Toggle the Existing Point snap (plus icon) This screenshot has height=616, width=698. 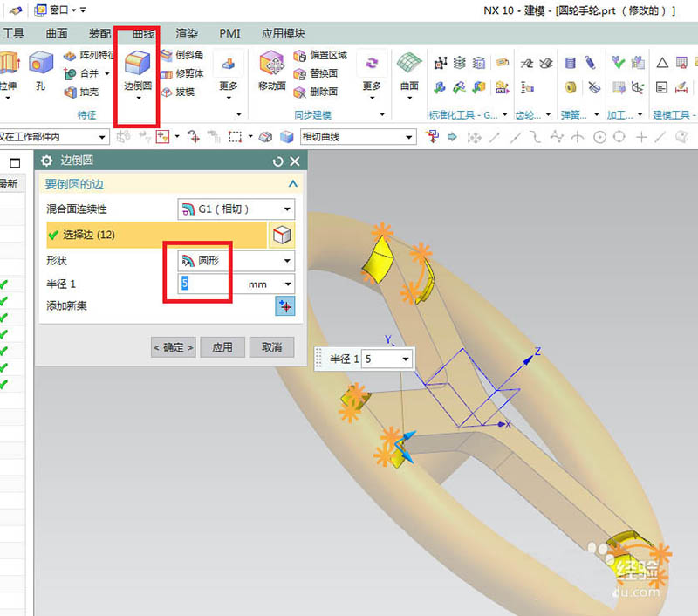point(641,137)
